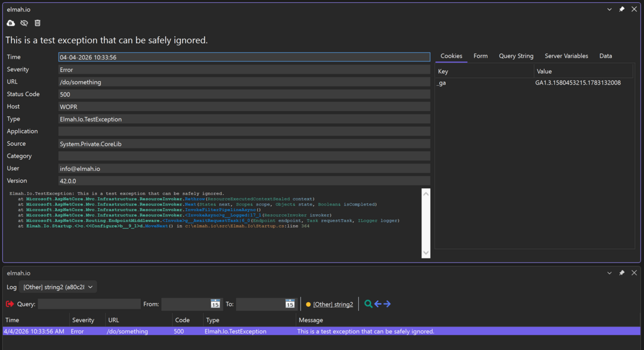Screen dimensions: 644x350
Task: Go to next page with right arrow
Action: pos(387,304)
